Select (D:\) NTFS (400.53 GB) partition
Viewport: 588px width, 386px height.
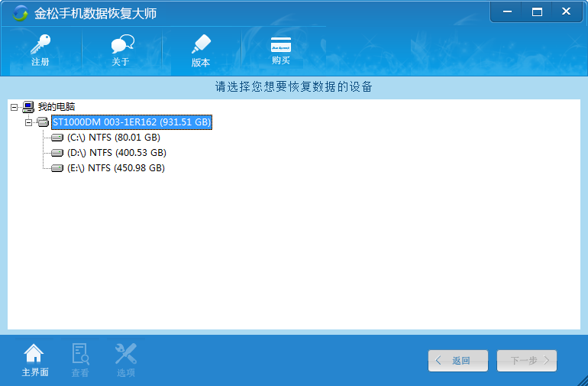(x=117, y=153)
